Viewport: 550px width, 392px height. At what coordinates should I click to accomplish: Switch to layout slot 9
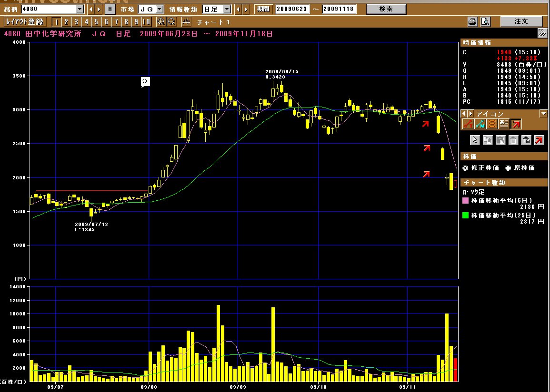[x=137, y=22]
